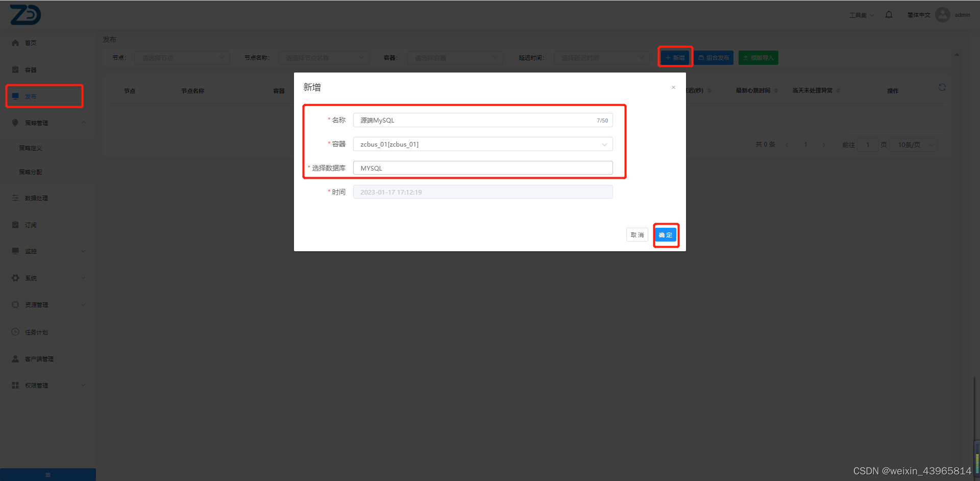Viewport: 980px width, 481px height.
Task: Open the 节点 filter dropdown
Action: [x=182, y=58]
